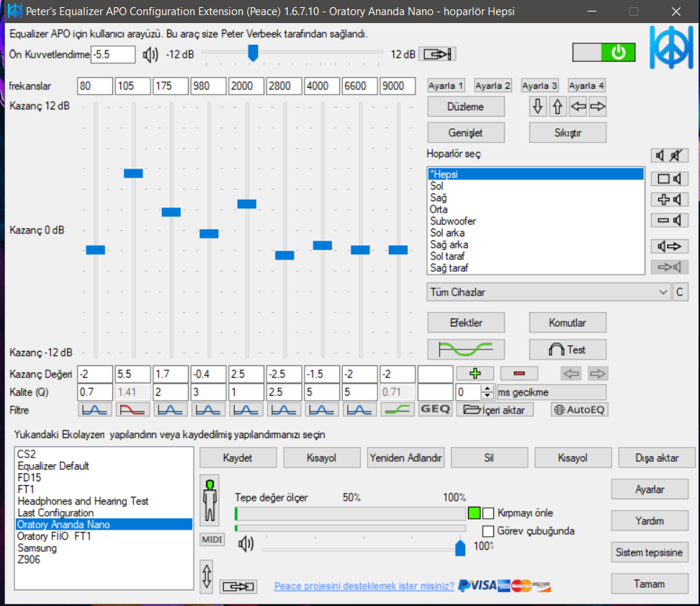The width and height of the screenshot is (700, 606).
Task: Open the Efektler window
Action: pyautogui.click(x=466, y=322)
